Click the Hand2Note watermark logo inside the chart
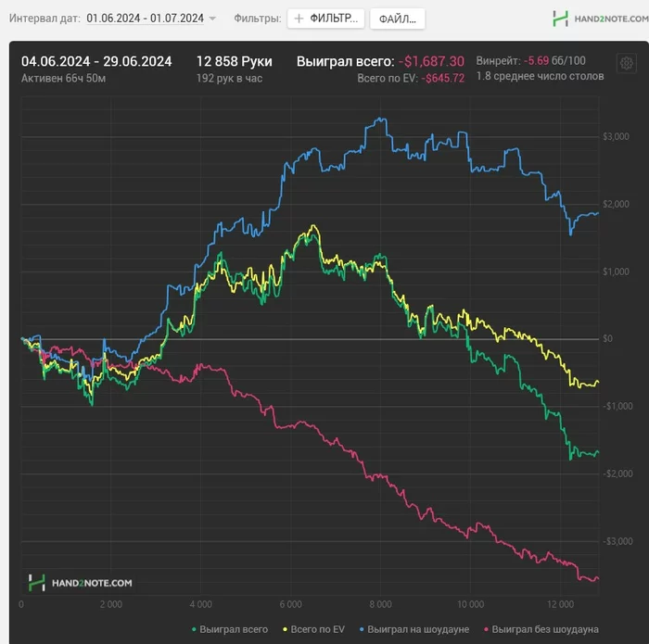This screenshot has height=644, width=649. (80, 583)
